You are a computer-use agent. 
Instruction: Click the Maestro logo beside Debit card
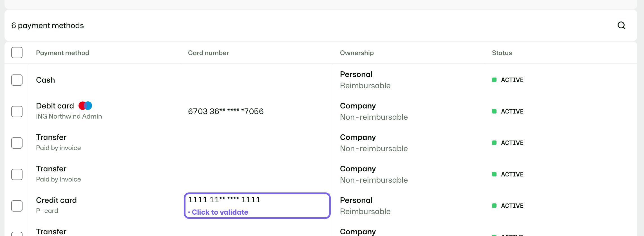click(x=85, y=106)
